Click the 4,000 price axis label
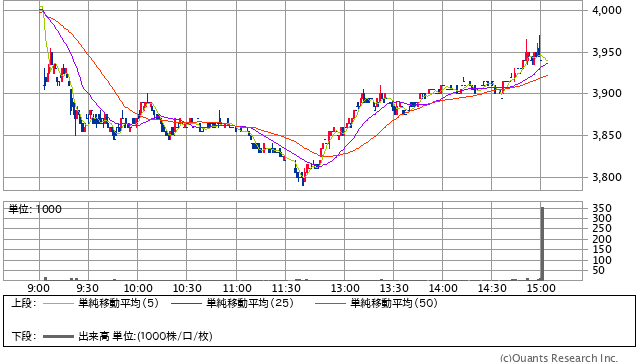The height and width of the screenshot is (362, 638). 607,10
